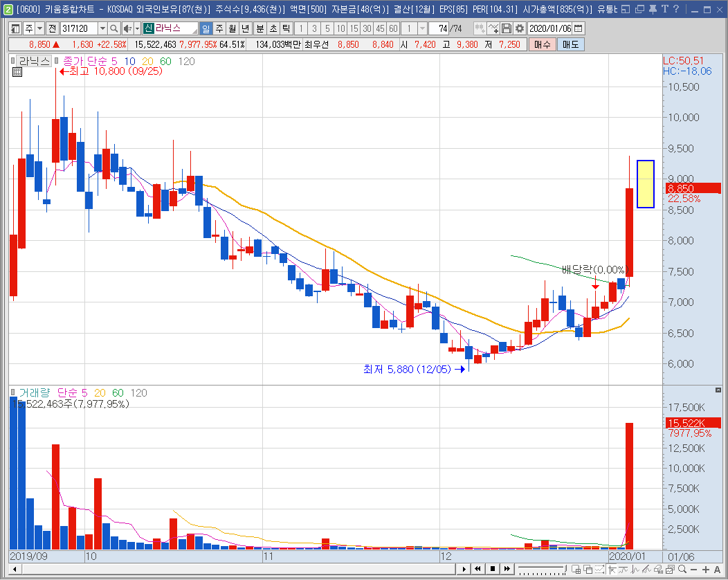Click the minus zoom-out icon
The height and width of the screenshot is (580, 728).
point(693,570)
